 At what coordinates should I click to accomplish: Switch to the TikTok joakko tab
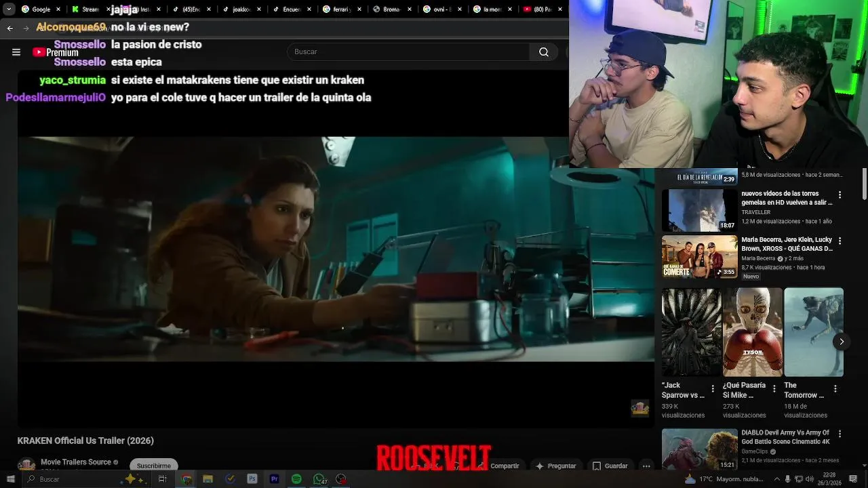[x=241, y=9]
